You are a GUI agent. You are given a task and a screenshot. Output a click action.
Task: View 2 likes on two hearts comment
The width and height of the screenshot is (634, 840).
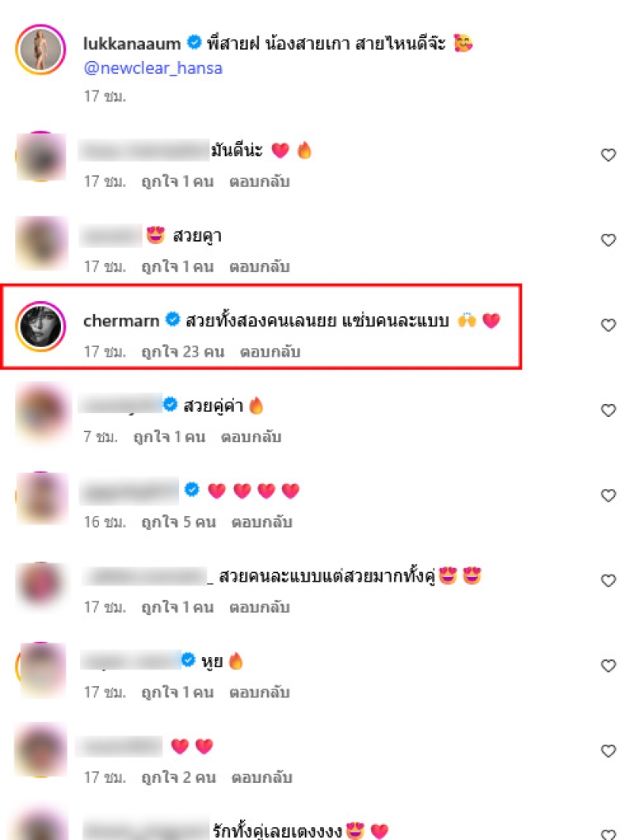coord(178,778)
